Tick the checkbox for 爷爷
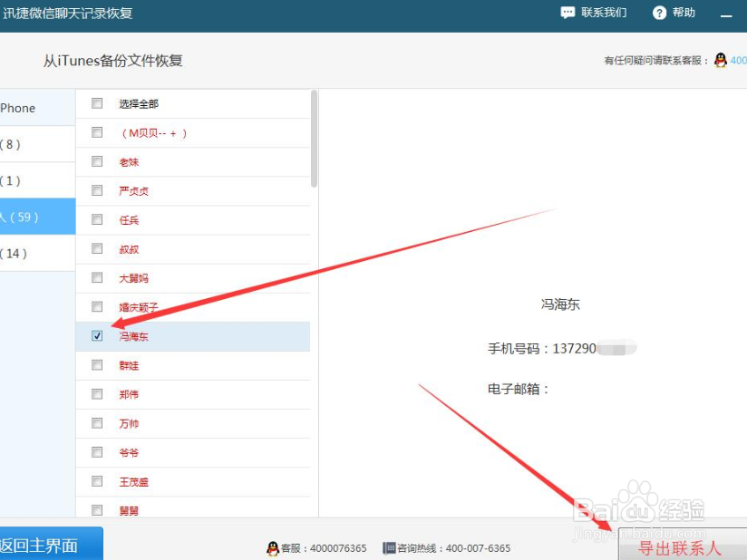The width and height of the screenshot is (747, 560). click(97, 452)
